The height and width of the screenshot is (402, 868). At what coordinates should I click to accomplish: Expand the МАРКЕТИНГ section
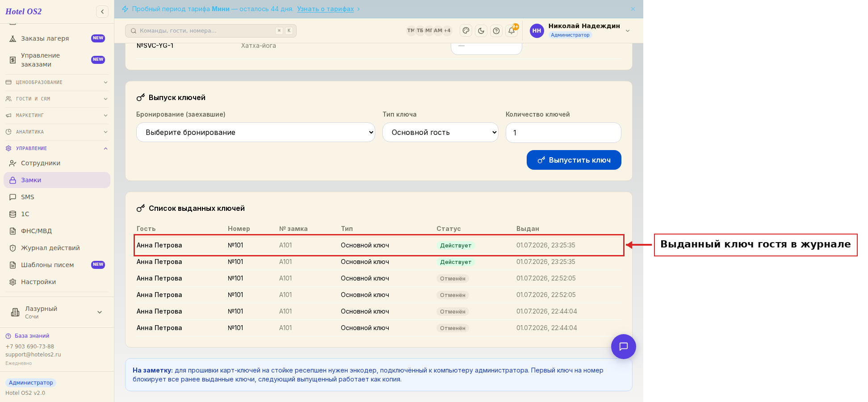pos(57,115)
